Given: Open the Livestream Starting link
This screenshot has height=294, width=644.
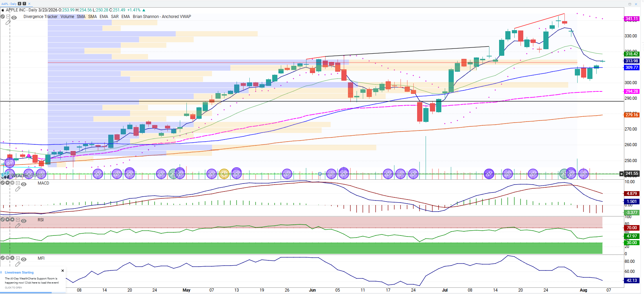Looking at the screenshot, I should (19, 273).
